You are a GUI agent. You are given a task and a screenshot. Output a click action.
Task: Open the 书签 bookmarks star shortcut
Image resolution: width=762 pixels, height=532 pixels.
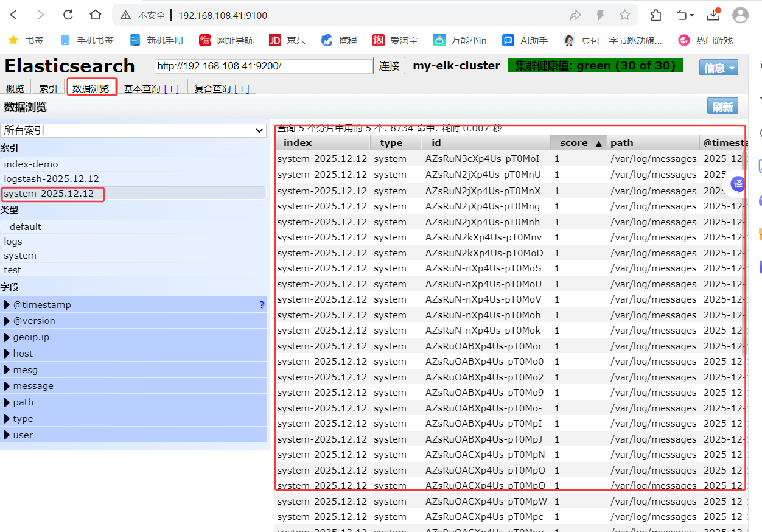(26, 41)
